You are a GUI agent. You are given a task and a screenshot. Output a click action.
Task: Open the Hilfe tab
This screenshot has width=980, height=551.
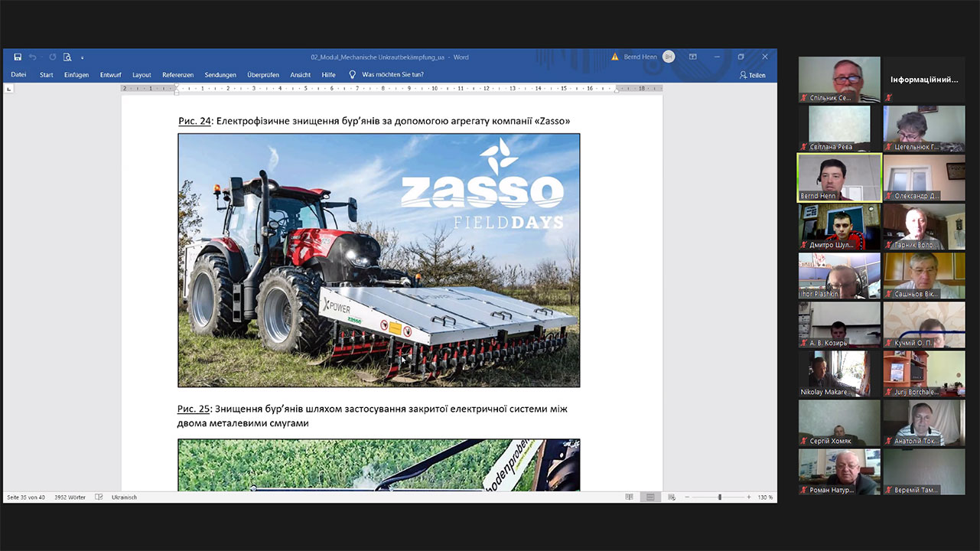tap(329, 75)
